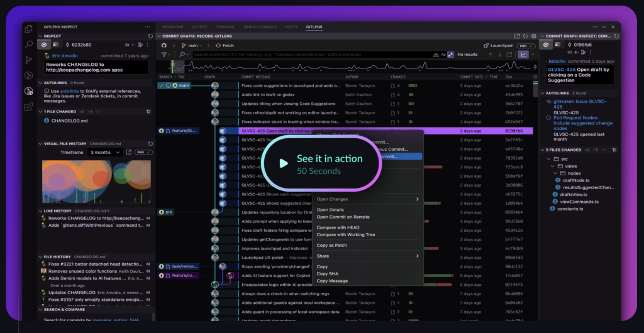
Task: Switch to the Problems tab
Action: (x=172, y=27)
